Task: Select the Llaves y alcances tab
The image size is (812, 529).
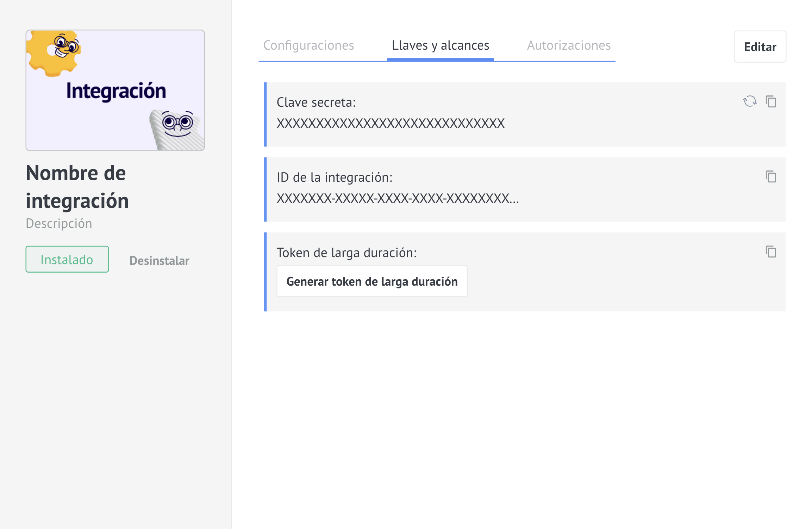Action: (x=440, y=45)
